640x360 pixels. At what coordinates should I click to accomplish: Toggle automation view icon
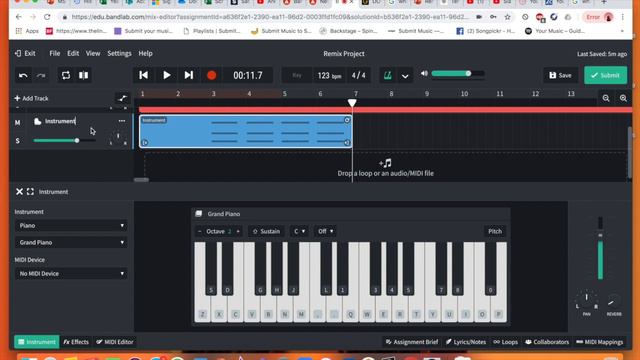tap(122, 98)
